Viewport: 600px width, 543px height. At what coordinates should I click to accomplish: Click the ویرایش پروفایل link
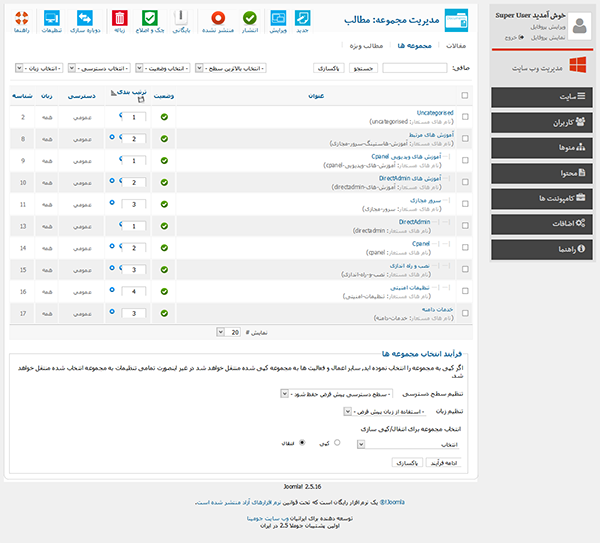(x=548, y=27)
